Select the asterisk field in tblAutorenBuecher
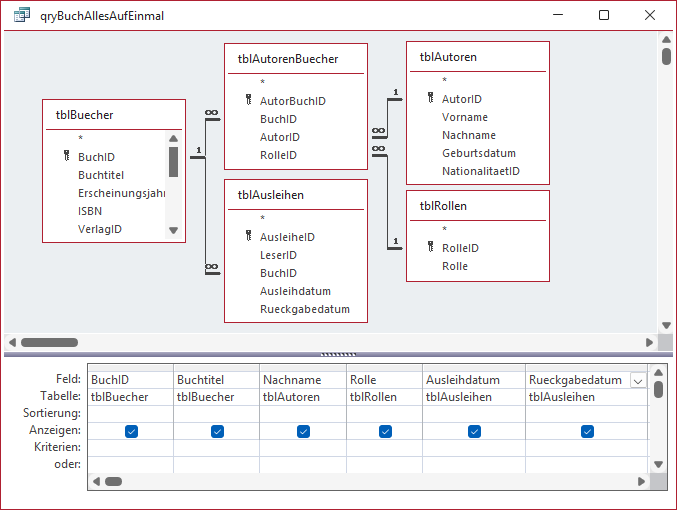Image resolution: width=677 pixels, height=510 pixels. pos(262,82)
